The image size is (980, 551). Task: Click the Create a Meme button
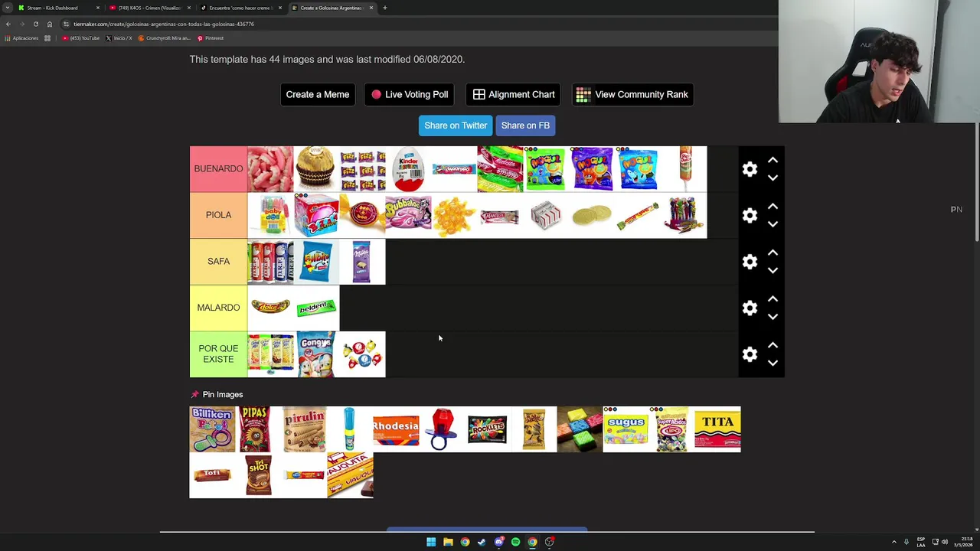tap(318, 94)
